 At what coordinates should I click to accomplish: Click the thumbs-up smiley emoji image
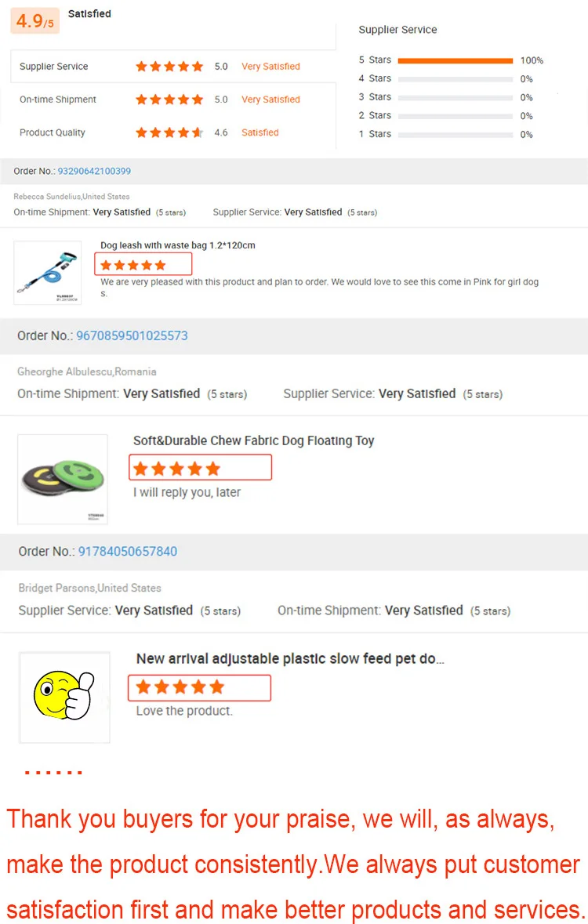point(64,694)
